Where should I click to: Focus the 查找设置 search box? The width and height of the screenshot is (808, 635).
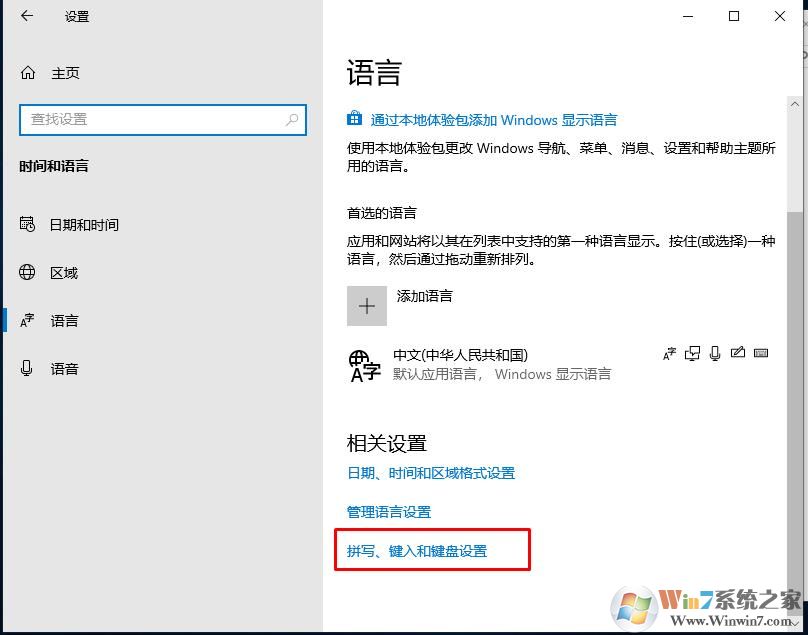(163, 120)
